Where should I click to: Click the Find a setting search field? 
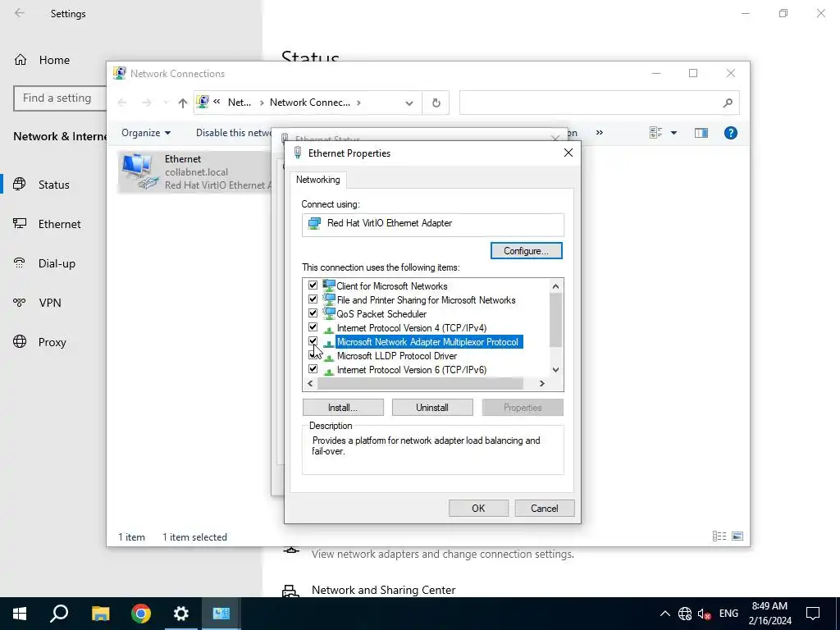point(60,98)
